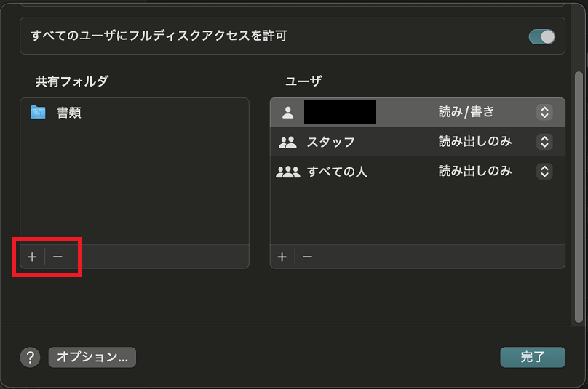Click the vertical scrollbar on the right

coord(579,197)
